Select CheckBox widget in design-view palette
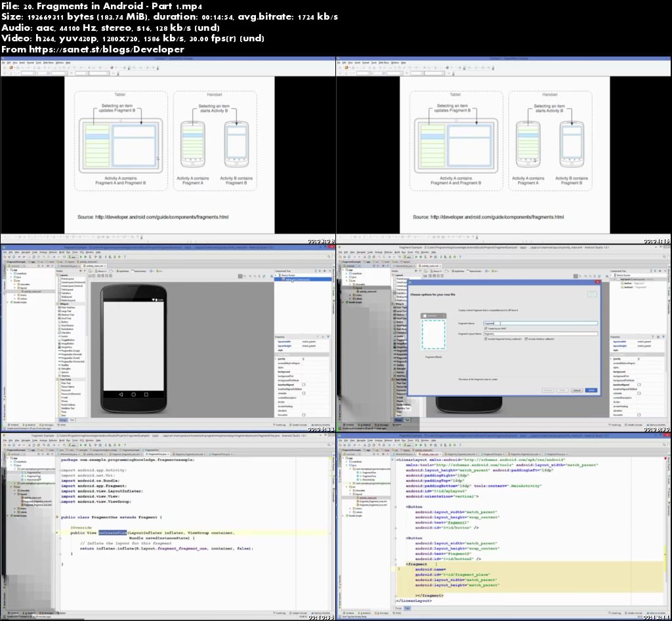672x621 pixels. (66, 332)
